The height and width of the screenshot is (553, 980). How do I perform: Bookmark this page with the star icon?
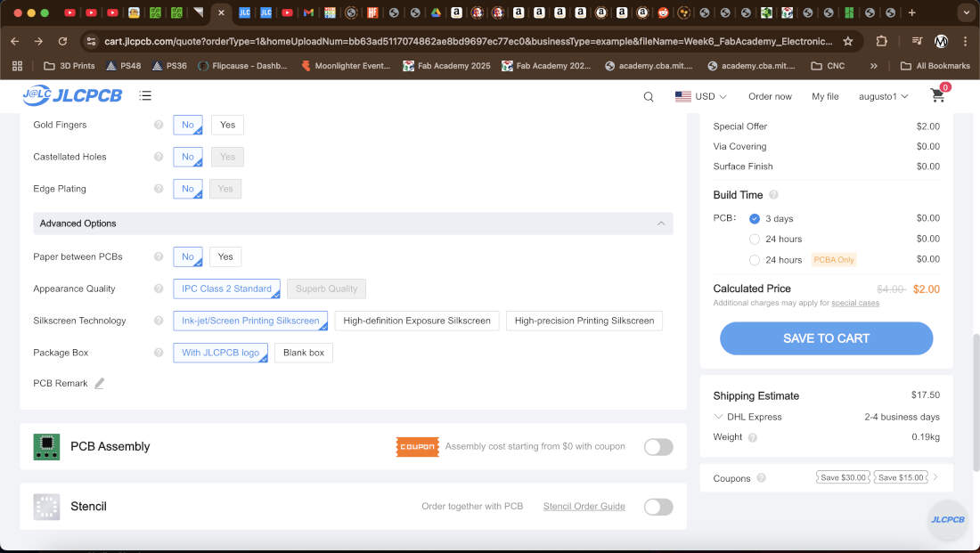click(x=847, y=41)
